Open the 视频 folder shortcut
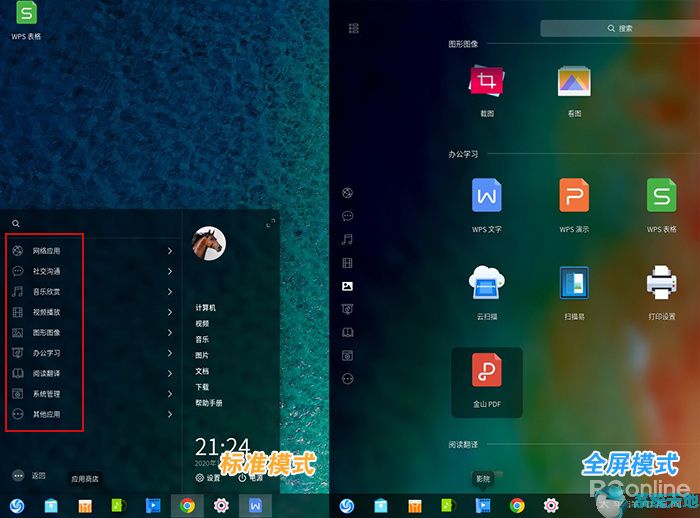Viewport: 700px width, 518px height. tap(202, 323)
